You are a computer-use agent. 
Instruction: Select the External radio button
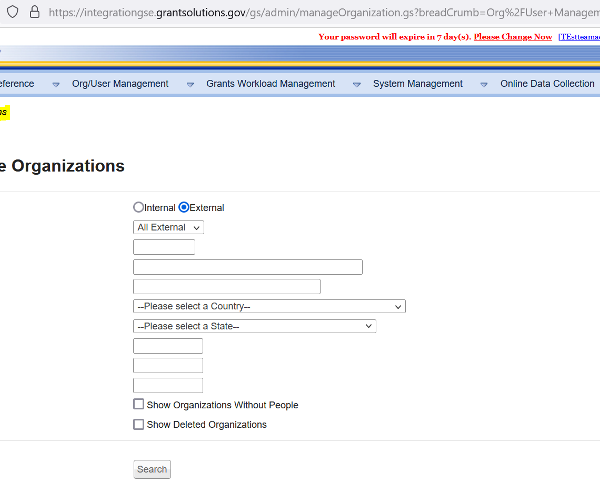pos(183,207)
